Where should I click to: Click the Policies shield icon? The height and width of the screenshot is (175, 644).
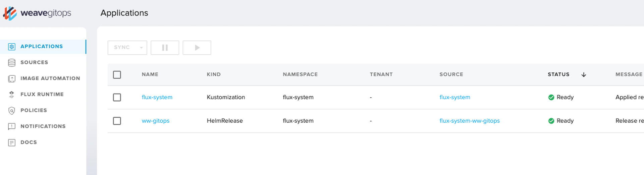(12, 111)
